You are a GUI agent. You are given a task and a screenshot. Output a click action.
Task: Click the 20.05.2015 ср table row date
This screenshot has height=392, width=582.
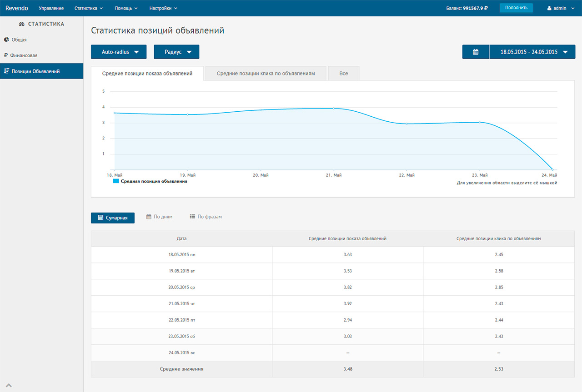pos(181,287)
